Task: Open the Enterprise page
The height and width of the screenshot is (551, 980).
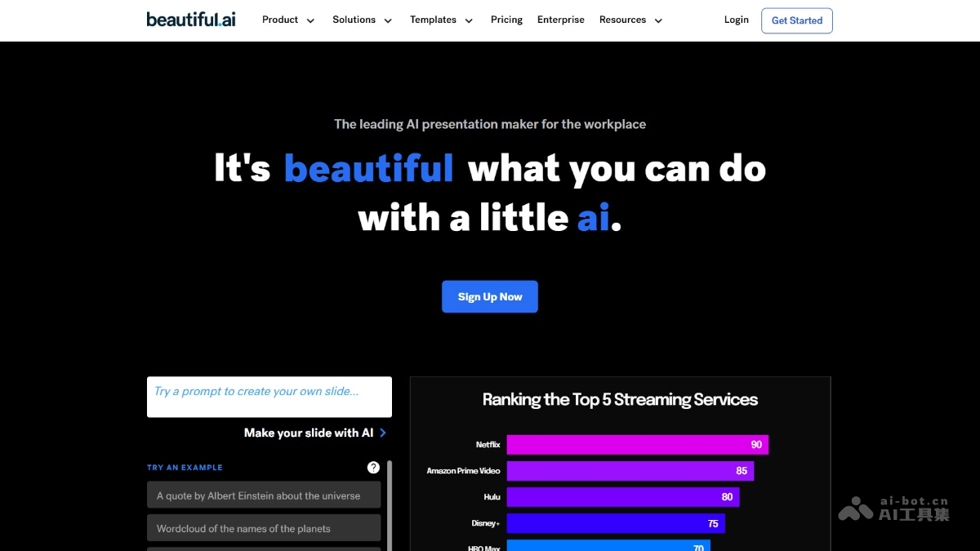Action: coord(560,20)
